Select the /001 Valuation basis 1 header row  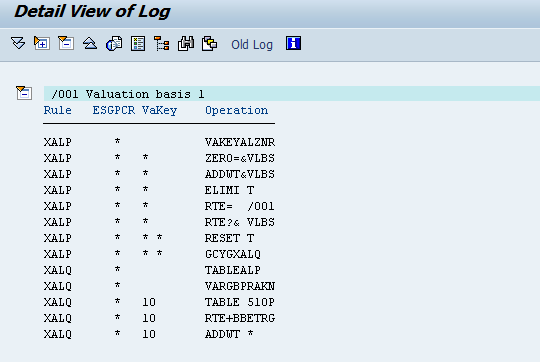coord(292,94)
